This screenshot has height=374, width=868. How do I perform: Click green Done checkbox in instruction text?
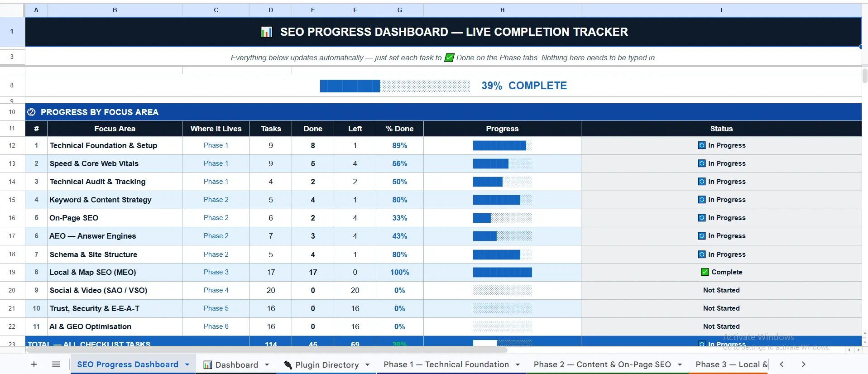click(x=449, y=58)
